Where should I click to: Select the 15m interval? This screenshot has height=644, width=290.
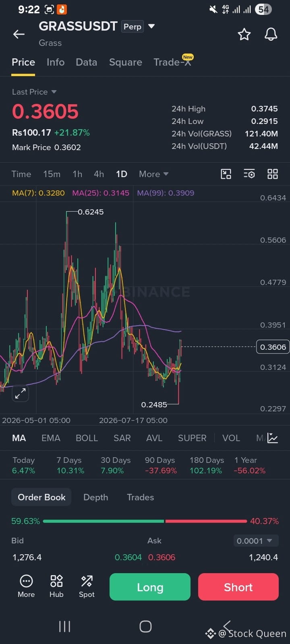[x=52, y=174]
